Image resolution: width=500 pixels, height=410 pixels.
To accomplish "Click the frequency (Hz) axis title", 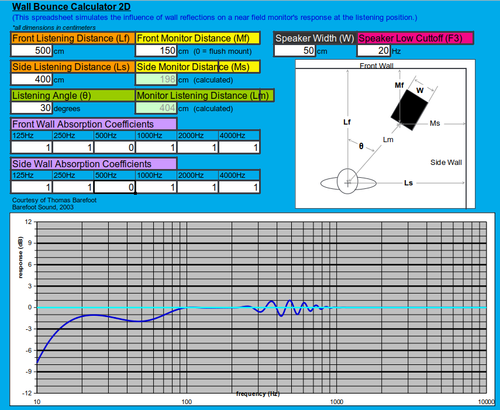I will [258, 394].
